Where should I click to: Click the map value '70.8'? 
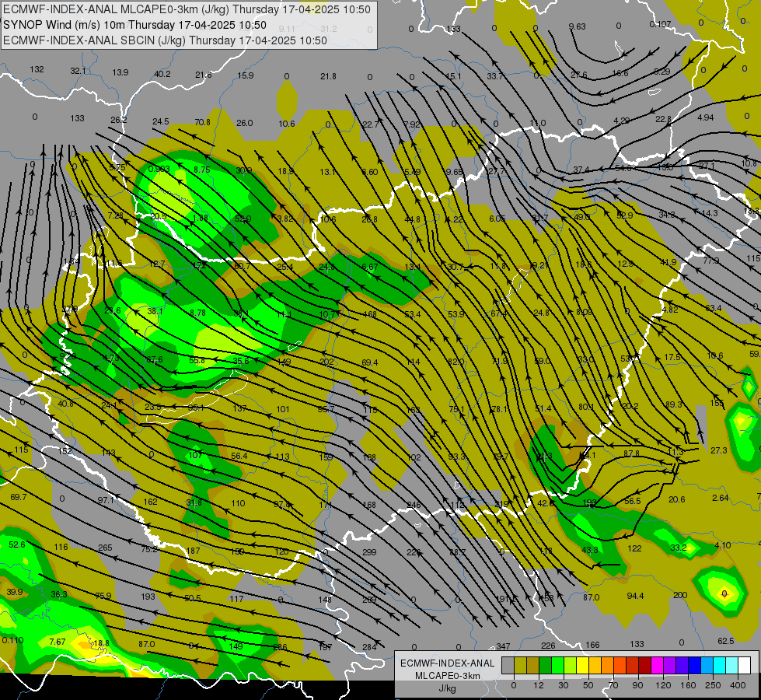coord(202,122)
